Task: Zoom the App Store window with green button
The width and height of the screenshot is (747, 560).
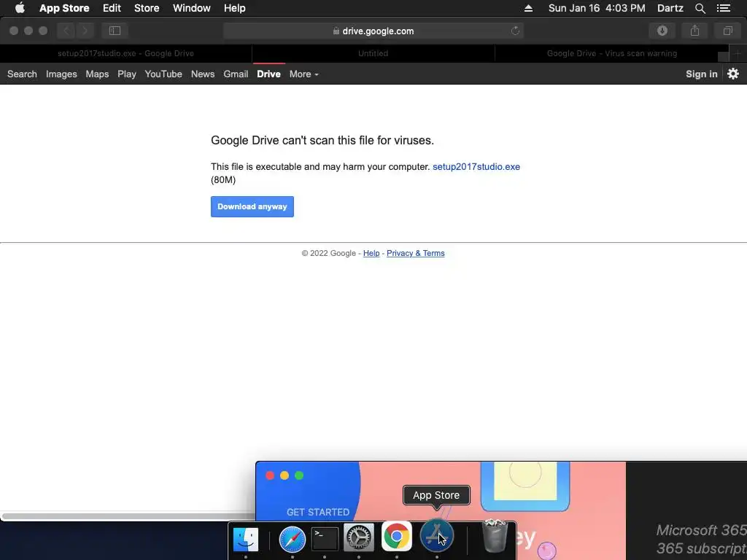Action: pos(299,475)
